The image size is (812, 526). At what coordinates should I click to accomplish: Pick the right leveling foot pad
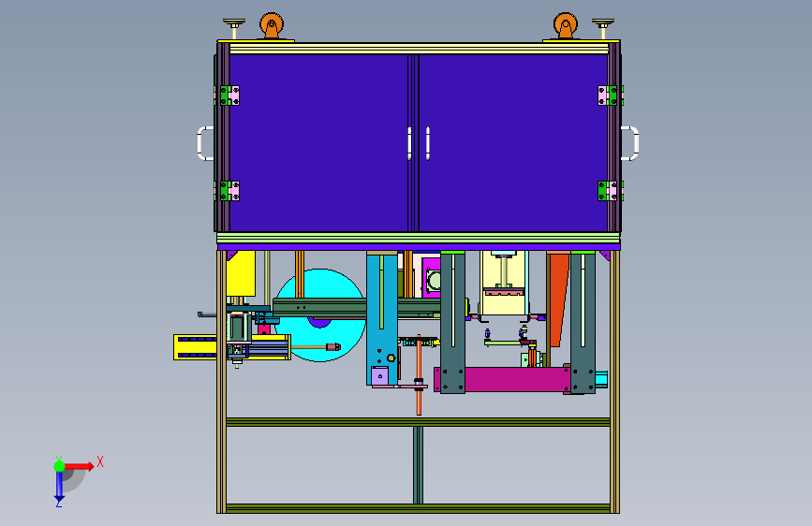click(x=603, y=23)
